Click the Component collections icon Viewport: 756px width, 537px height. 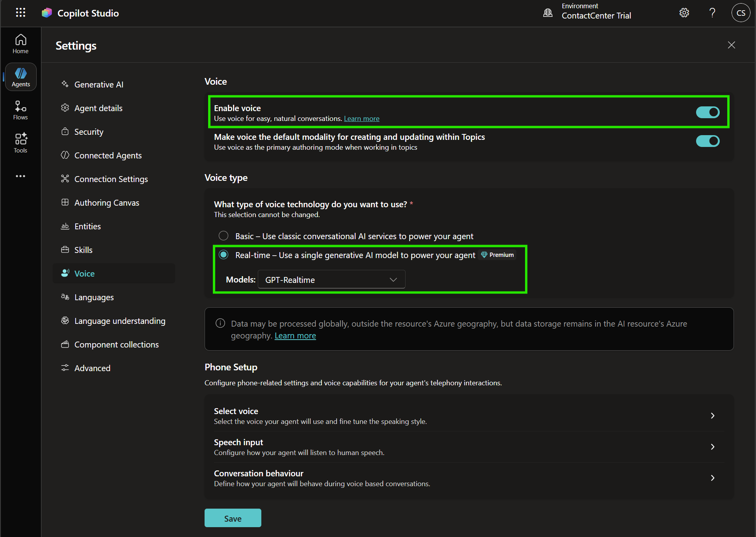[65, 344]
